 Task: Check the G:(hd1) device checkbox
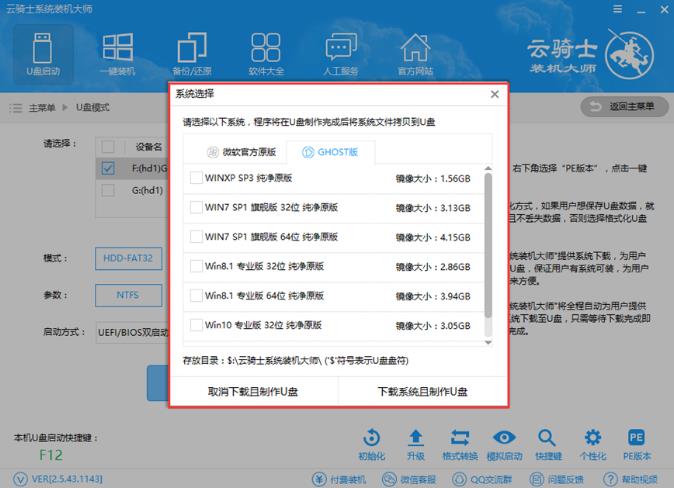[108, 190]
